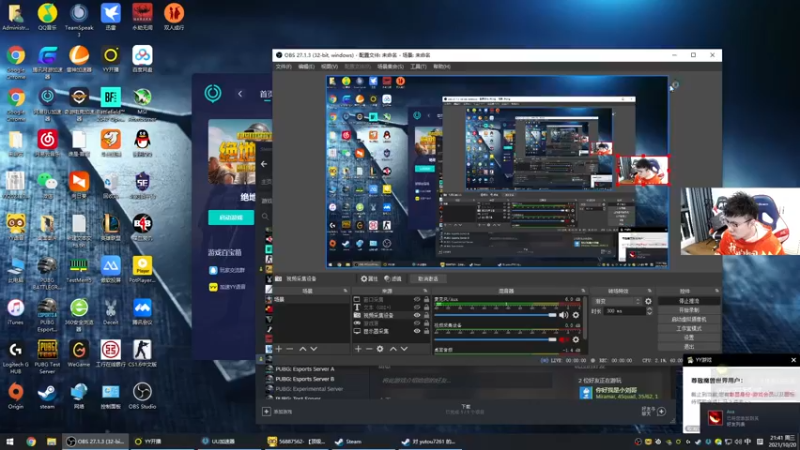This screenshot has width=800, height=450.
Task: Add a new source with plus icon
Action: [358, 349]
